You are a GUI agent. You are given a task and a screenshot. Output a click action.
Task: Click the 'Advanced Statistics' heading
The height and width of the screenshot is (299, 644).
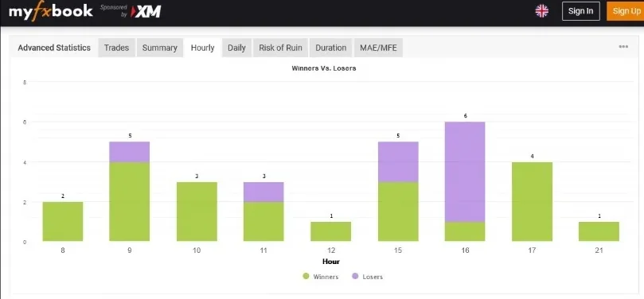[54, 48]
